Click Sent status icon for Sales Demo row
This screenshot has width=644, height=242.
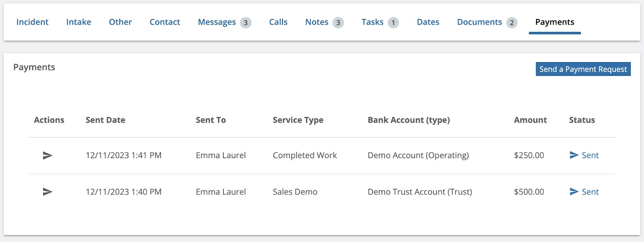click(574, 192)
